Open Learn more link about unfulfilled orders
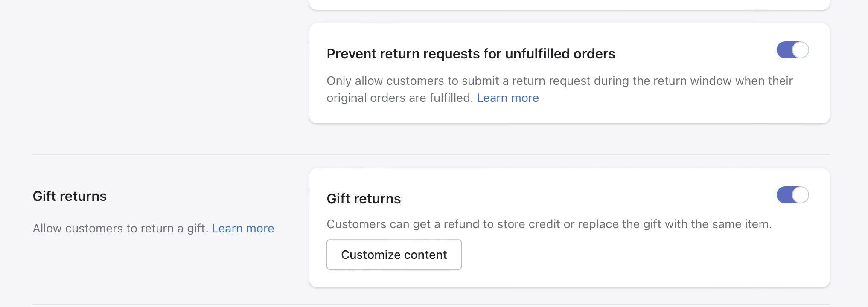Viewport: 868px width, 307px height. click(x=507, y=98)
